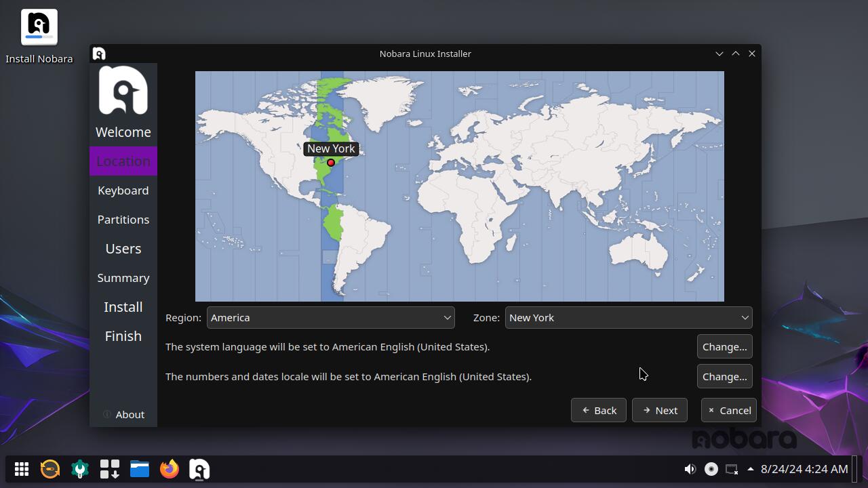Click the numbers and dates locale text
Viewport: 868px width, 488px height.
pos(349,377)
